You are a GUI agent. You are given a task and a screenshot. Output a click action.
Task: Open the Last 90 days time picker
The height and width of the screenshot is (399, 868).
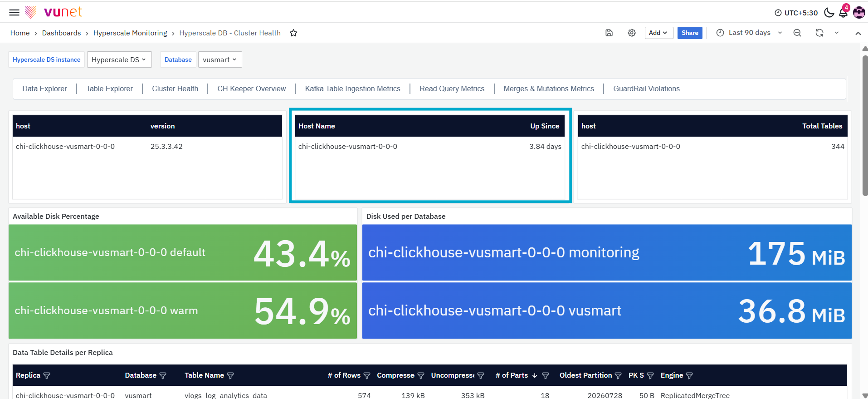(749, 33)
